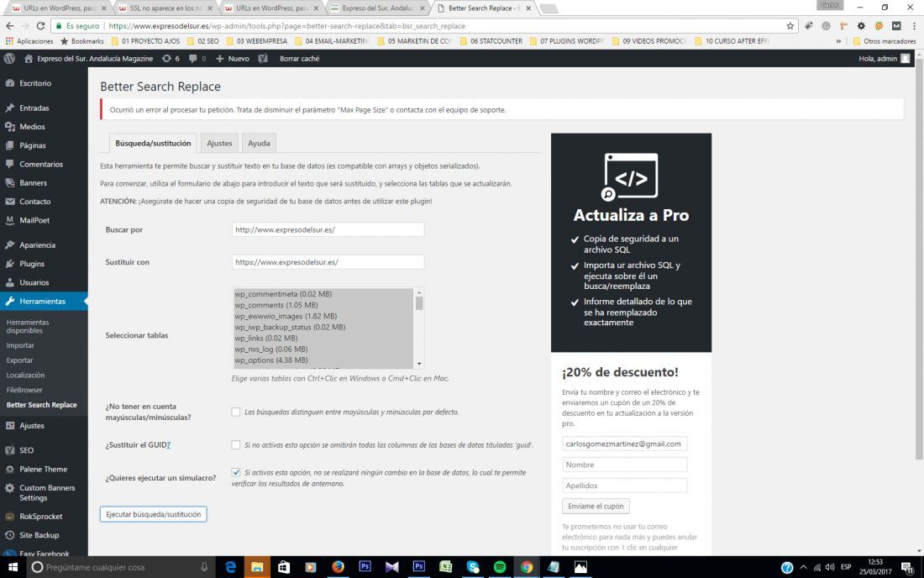The image size is (924, 578).
Task: Open FileBrowser submenu item
Action: [x=24, y=390]
